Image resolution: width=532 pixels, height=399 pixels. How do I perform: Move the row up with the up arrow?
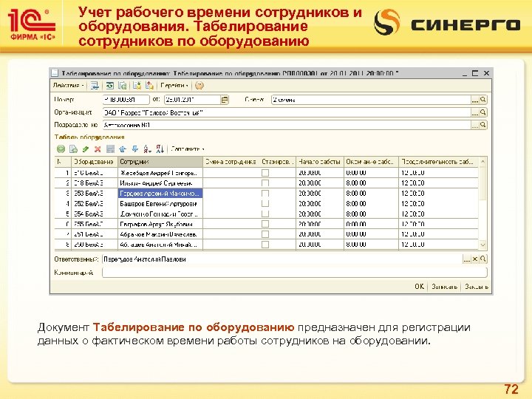click(x=123, y=149)
